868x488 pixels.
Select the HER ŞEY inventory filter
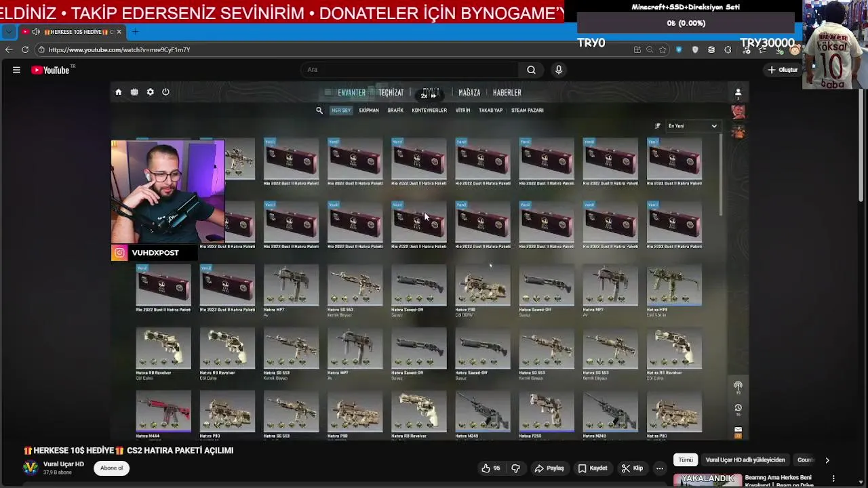(341, 110)
